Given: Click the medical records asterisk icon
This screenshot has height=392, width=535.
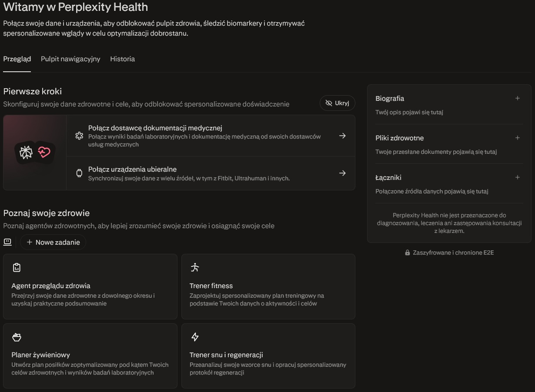Looking at the screenshot, I should tap(79, 136).
